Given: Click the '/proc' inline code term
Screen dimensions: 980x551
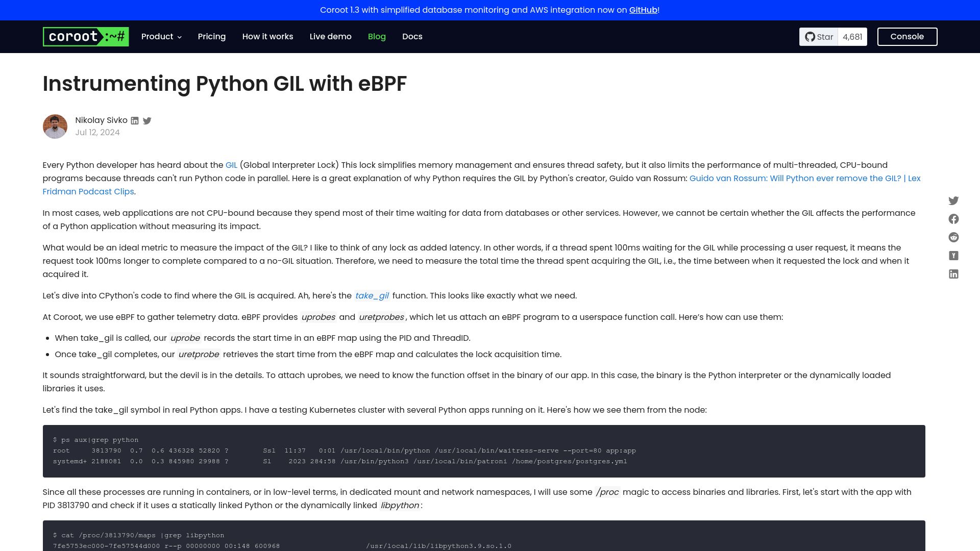Looking at the screenshot, I should (x=607, y=492).
